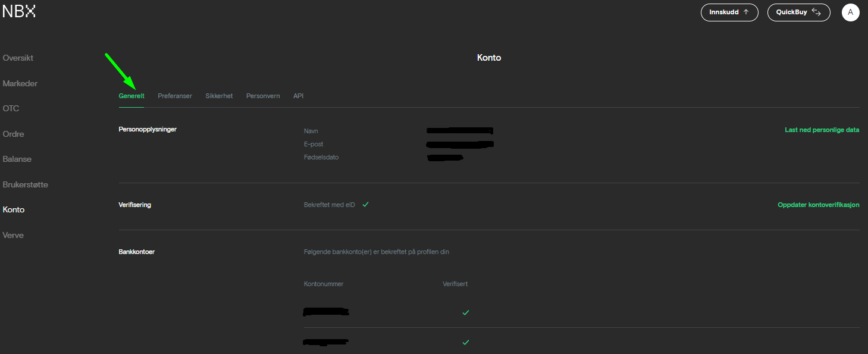This screenshot has width=868, height=354.
Task: Click the NBX logo
Action: (x=19, y=11)
